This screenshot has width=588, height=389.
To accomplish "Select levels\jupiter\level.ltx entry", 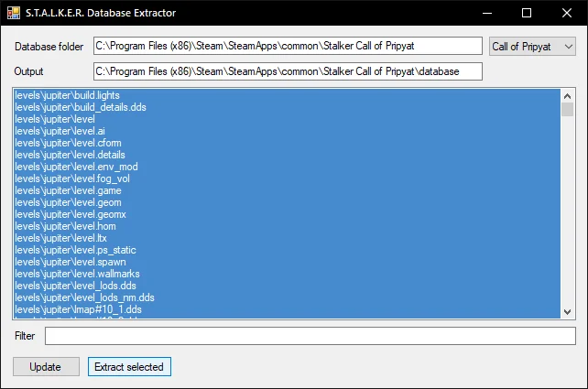I will pyautogui.click(x=287, y=238).
